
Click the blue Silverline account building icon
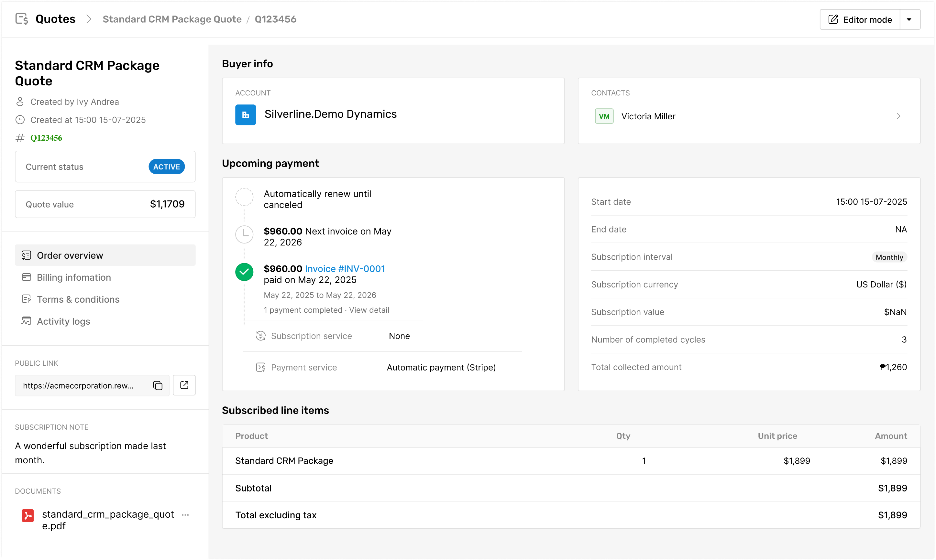246,115
